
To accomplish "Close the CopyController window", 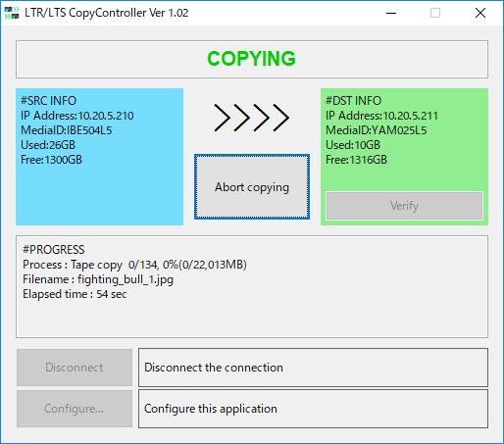I will (480, 13).
